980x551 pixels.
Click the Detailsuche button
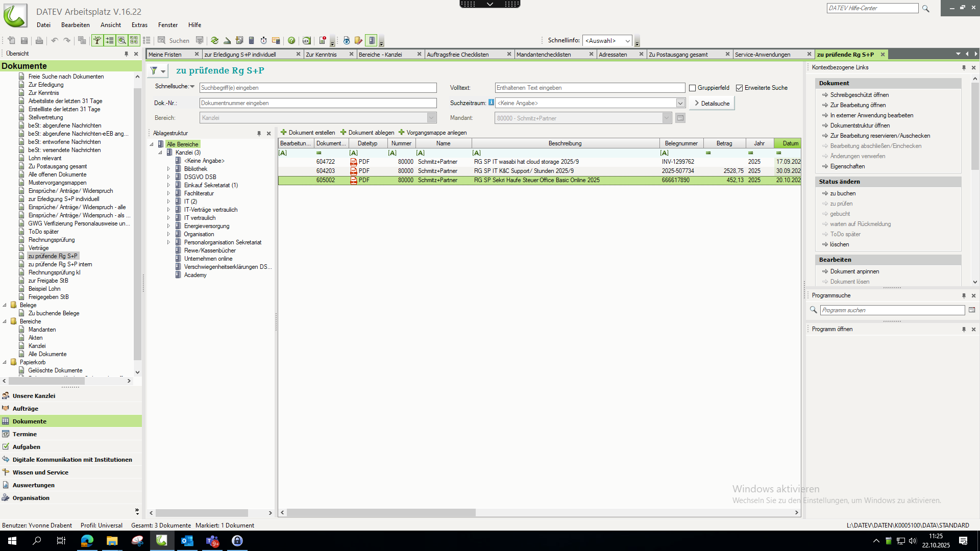[712, 104]
